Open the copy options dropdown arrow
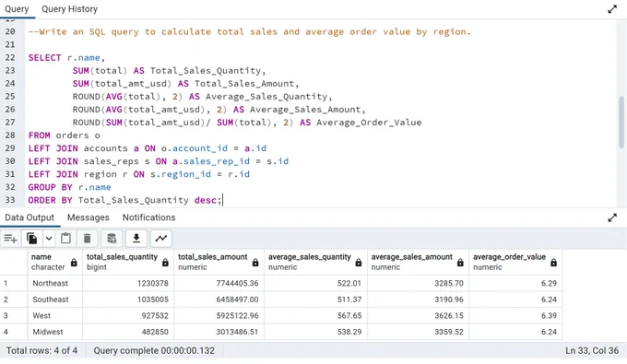The height and width of the screenshot is (364, 627). click(x=48, y=239)
